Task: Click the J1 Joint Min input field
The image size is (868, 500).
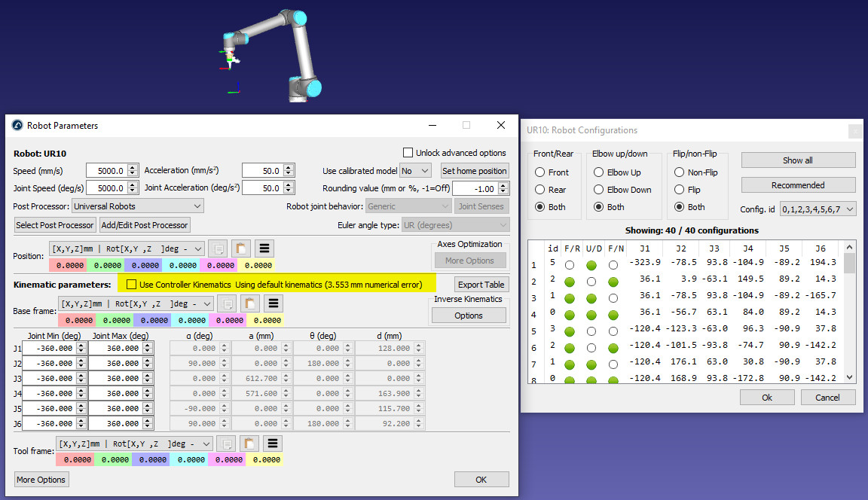Action: pyautogui.click(x=50, y=348)
